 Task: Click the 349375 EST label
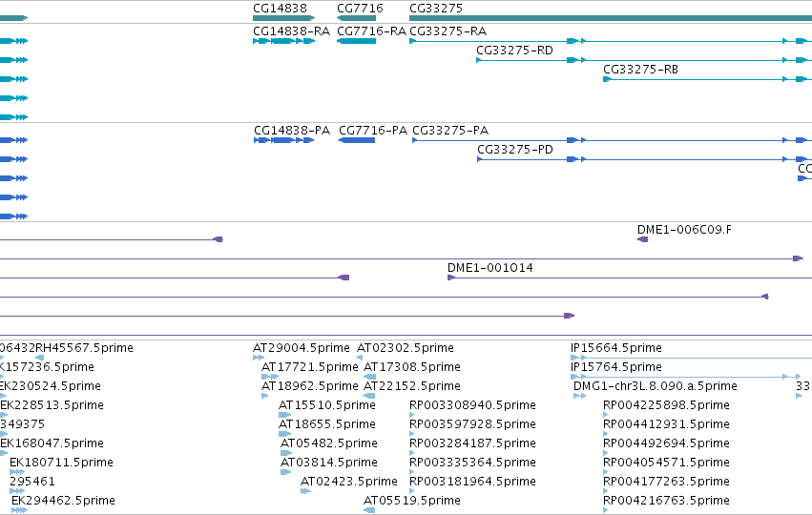click(x=22, y=424)
